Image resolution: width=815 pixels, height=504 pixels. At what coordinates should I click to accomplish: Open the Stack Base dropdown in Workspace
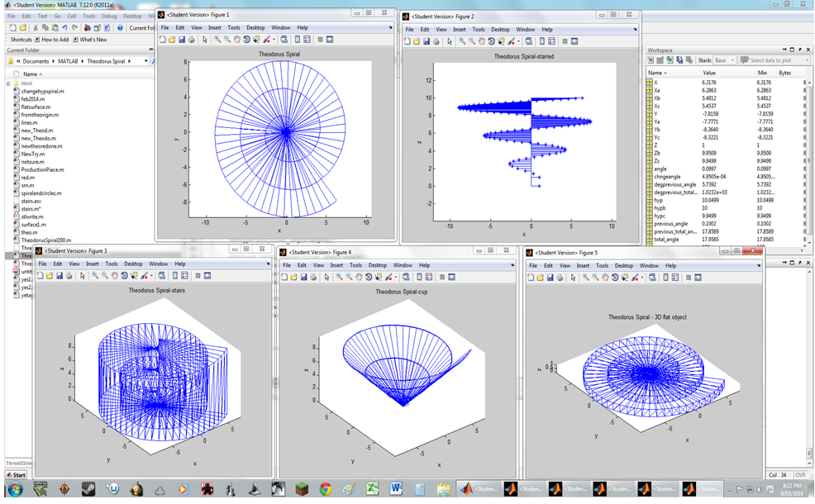pyautogui.click(x=725, y=60)
